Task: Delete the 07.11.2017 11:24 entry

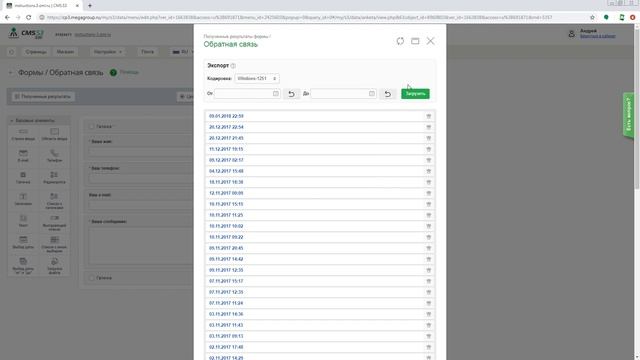Action: tap(429, 303)
